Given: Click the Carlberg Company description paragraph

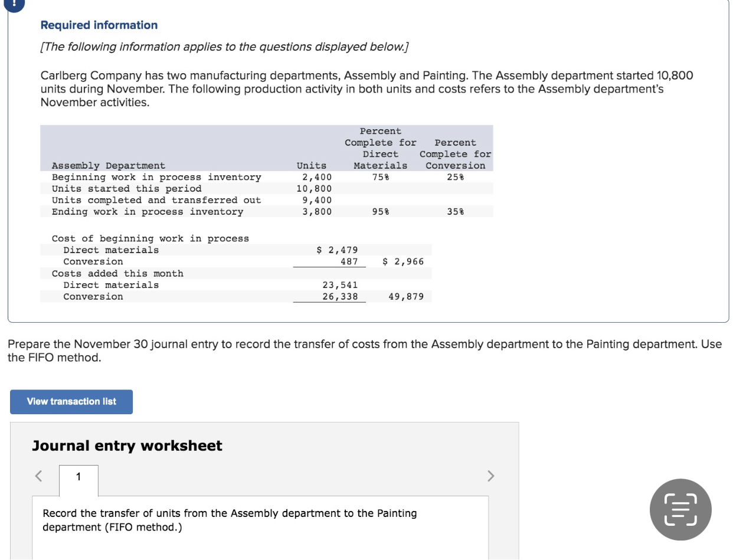Looking at the screenshot, I should (366, 89).
